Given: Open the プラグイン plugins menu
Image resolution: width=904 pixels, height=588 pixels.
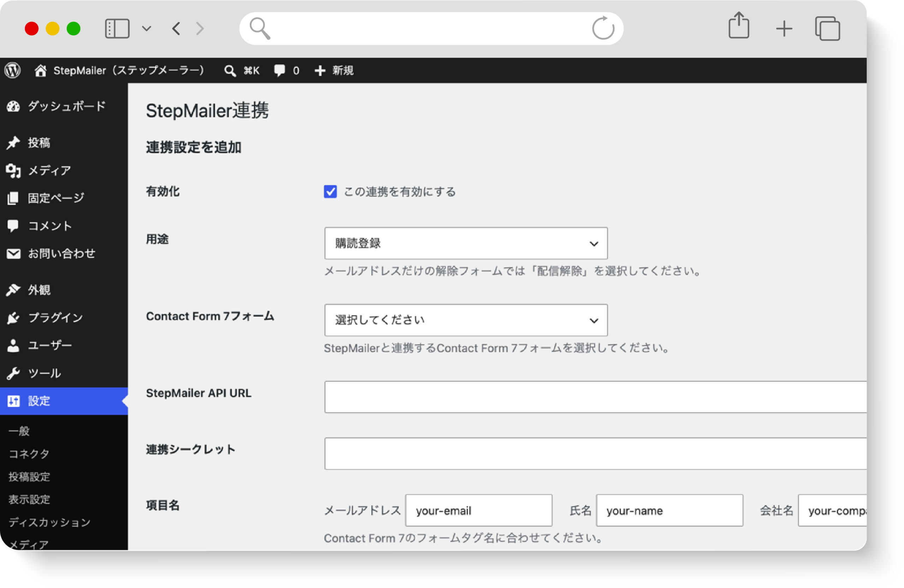Looking at the screenshot, I should [64, 317].
